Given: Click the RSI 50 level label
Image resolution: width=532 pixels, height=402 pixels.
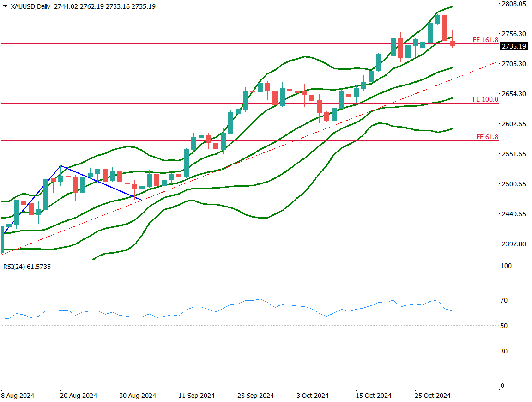Looking at the screenshot, I should tap(504, 326).
